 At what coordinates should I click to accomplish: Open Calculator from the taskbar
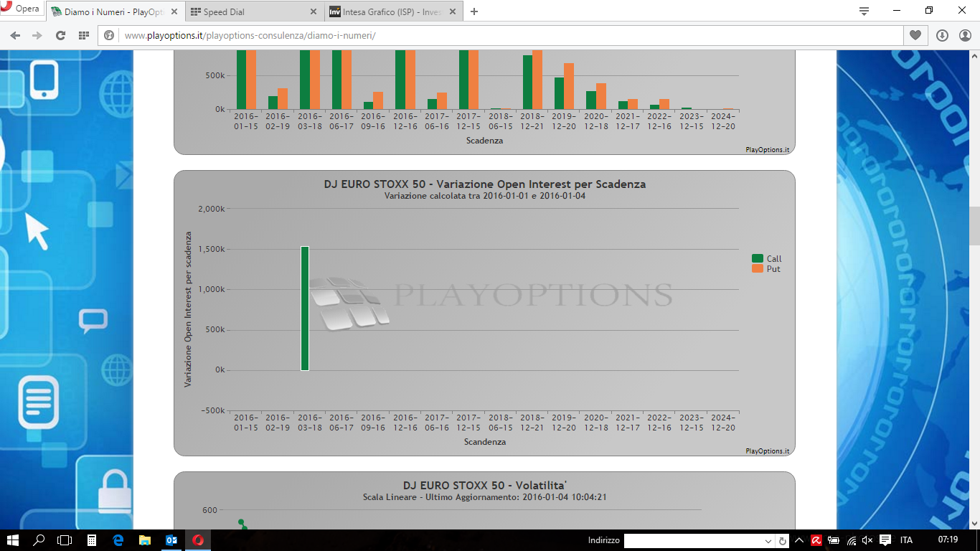[92, 540]
